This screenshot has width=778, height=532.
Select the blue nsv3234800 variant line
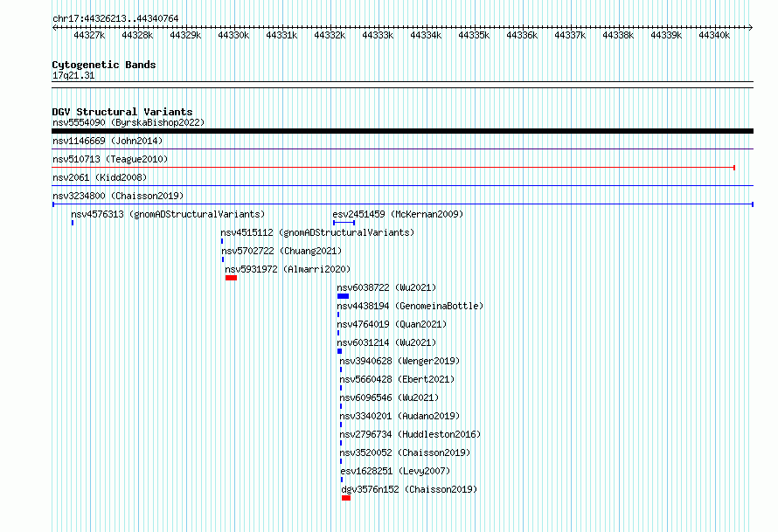click(x=402, y=204)
